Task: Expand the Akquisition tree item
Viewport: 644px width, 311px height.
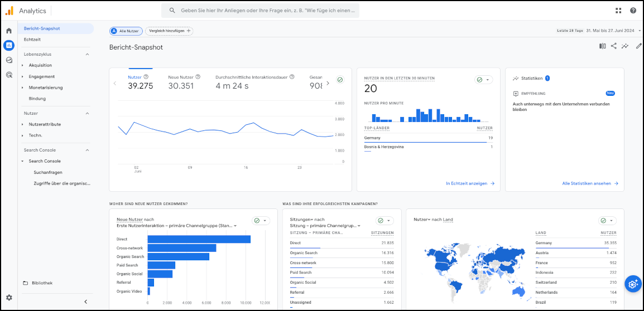Action: click(x=22, y=65)
